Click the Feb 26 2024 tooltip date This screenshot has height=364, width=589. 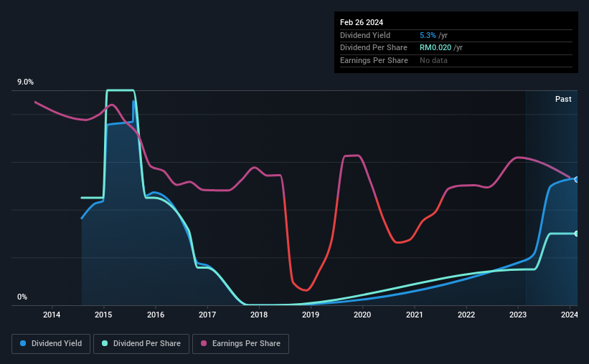362,22
